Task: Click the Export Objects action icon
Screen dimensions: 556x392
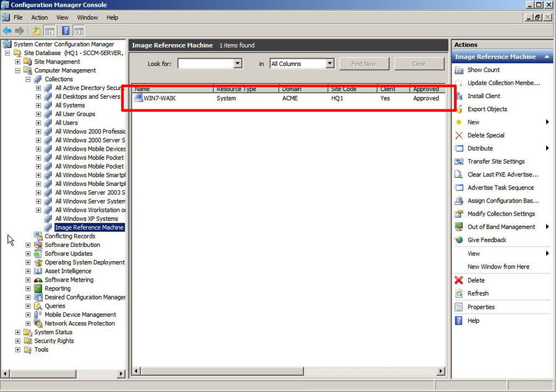Action: (459, 109)
